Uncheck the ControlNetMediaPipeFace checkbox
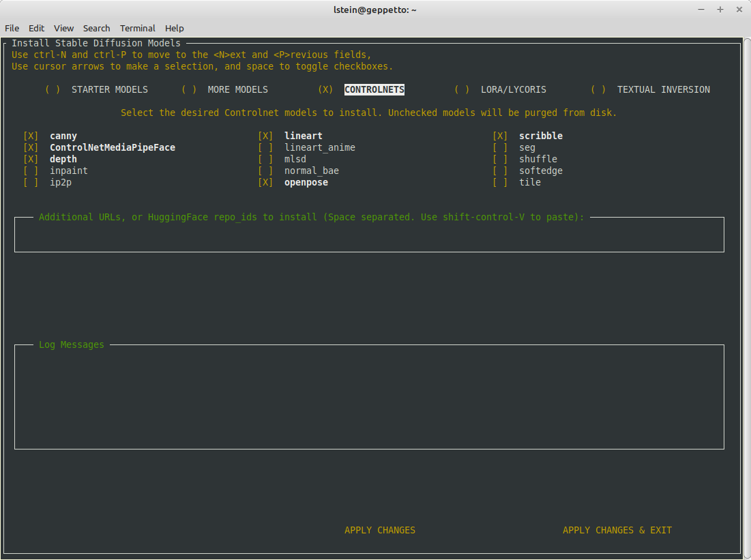Screen dimensions: 751x560 pyautogui.click(x=31, y=147)
